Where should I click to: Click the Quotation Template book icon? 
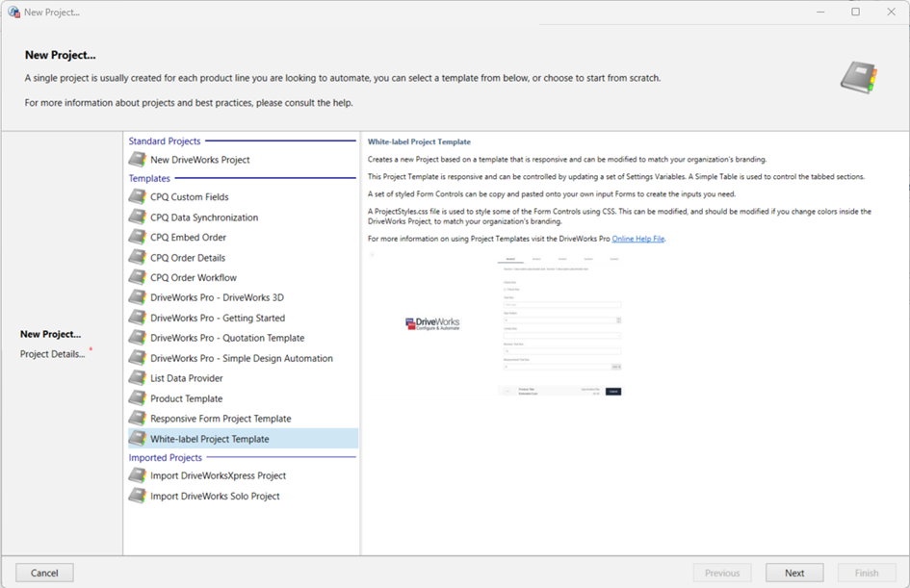(x=138, y=338)
